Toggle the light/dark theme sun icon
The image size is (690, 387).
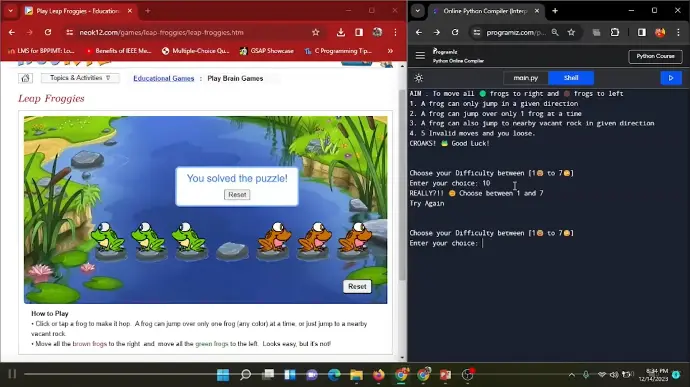[418, 78]
